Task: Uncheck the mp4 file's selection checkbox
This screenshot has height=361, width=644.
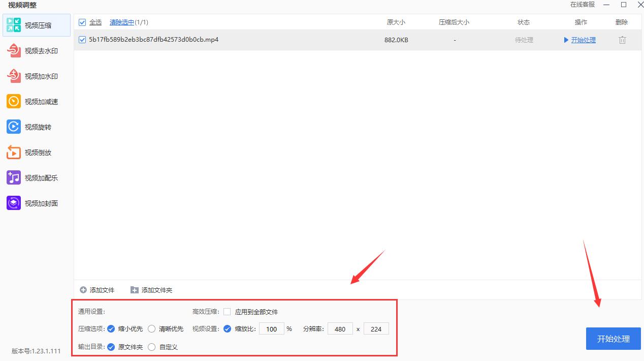Action: click(x=82, y=40)
